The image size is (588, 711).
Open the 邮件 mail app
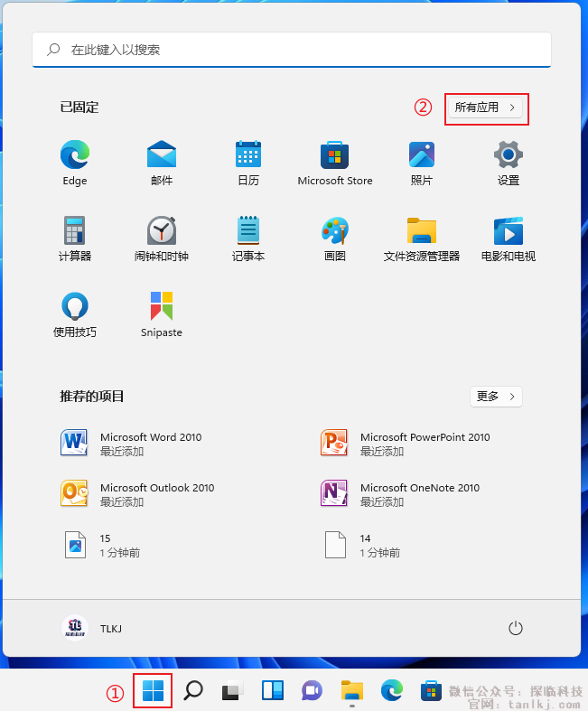162,164
